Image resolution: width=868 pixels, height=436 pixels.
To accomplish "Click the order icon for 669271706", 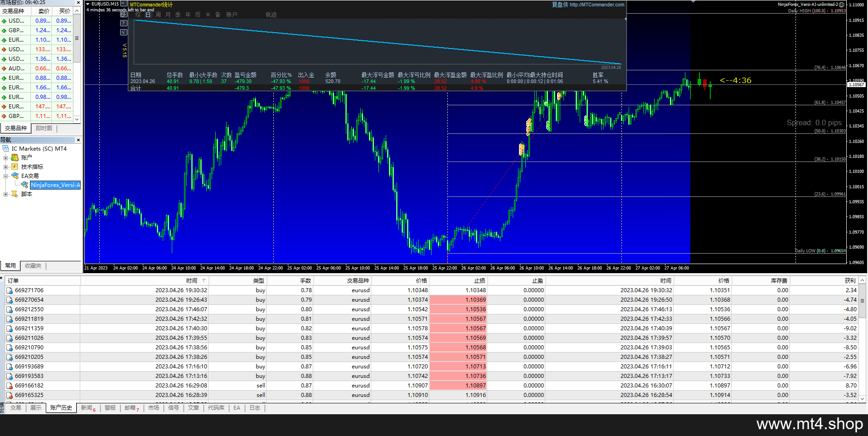I will point(10,290).
